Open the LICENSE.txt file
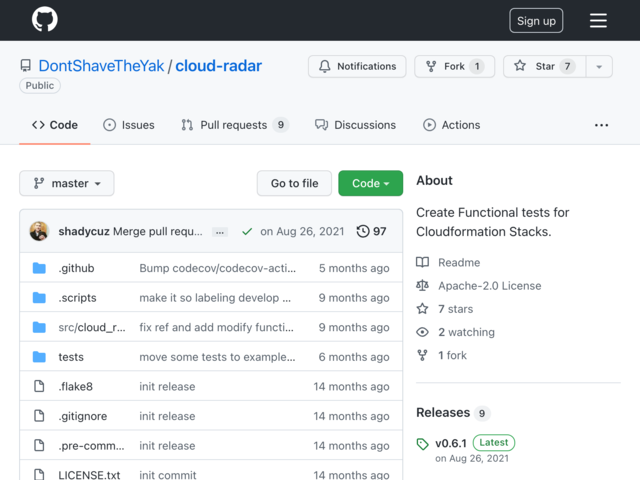Screen dimensions: 640x480 [89, 475]
